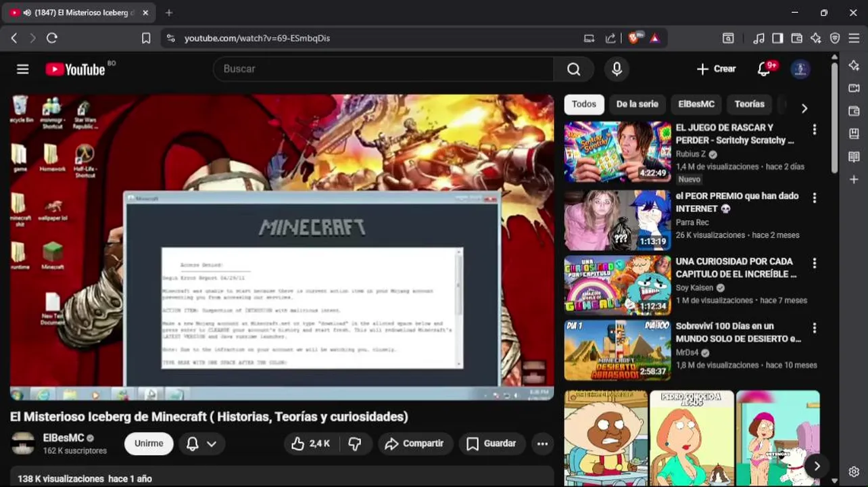
Task: Select the El Misterioso Iceberg browser tab
Action: coord(79,13)
